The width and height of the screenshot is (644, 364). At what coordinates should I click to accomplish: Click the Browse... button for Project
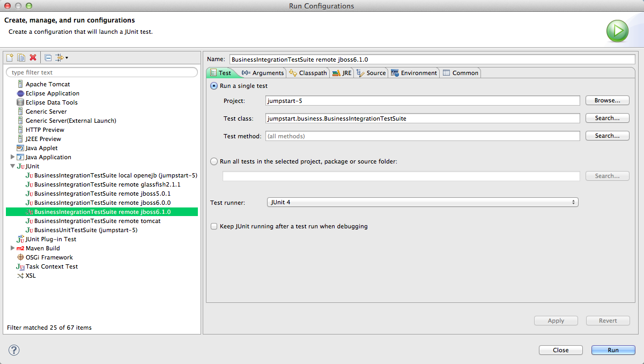[607, 100]
